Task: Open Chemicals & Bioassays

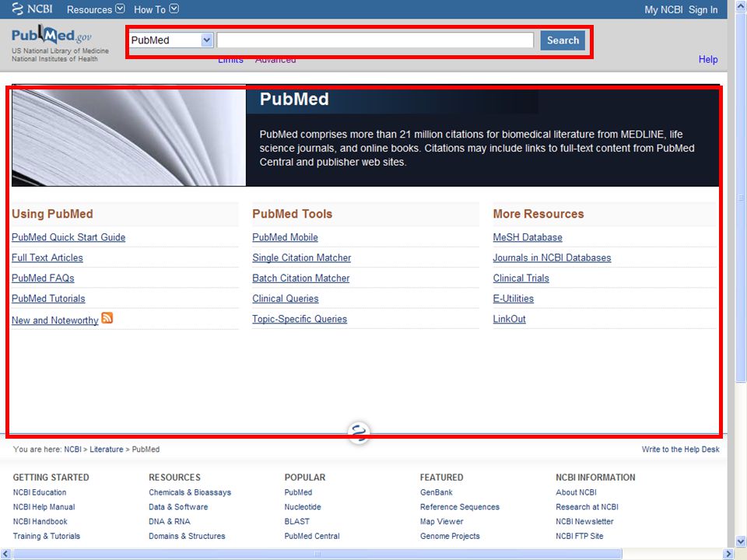Action: pos(190,492)
